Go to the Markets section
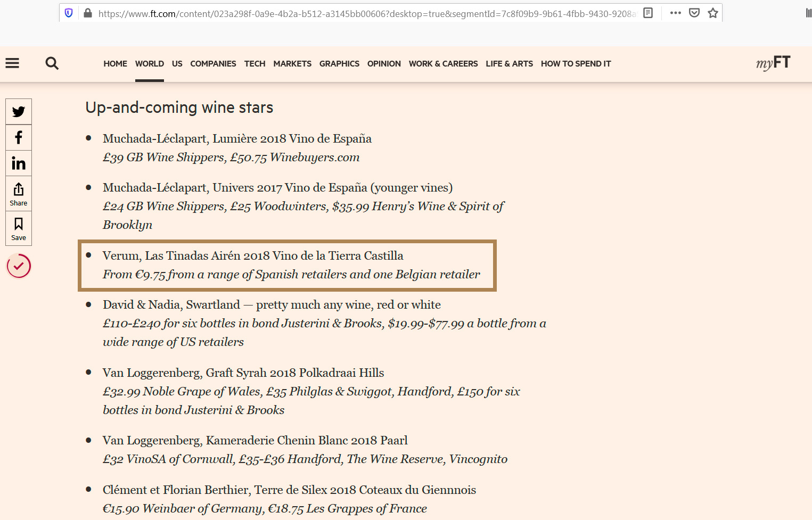 292,64
